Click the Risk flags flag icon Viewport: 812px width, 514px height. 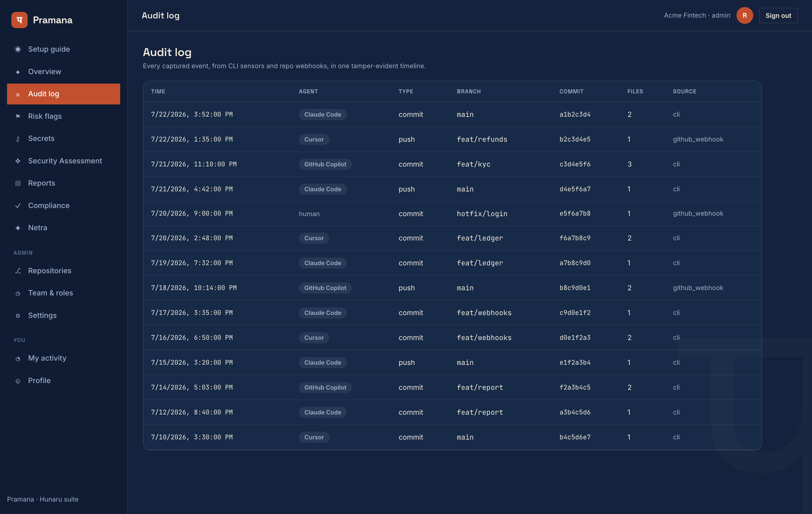(18, 116)
